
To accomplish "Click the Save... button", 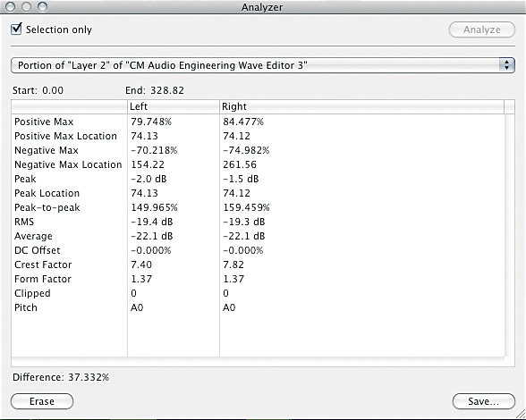I will pyautogui.click(x=483, y=401).
